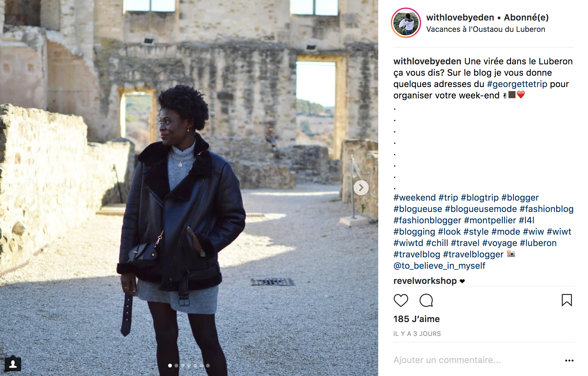
Task: Open withlovebyeden username in post header
Action: (x=460, y=17)
